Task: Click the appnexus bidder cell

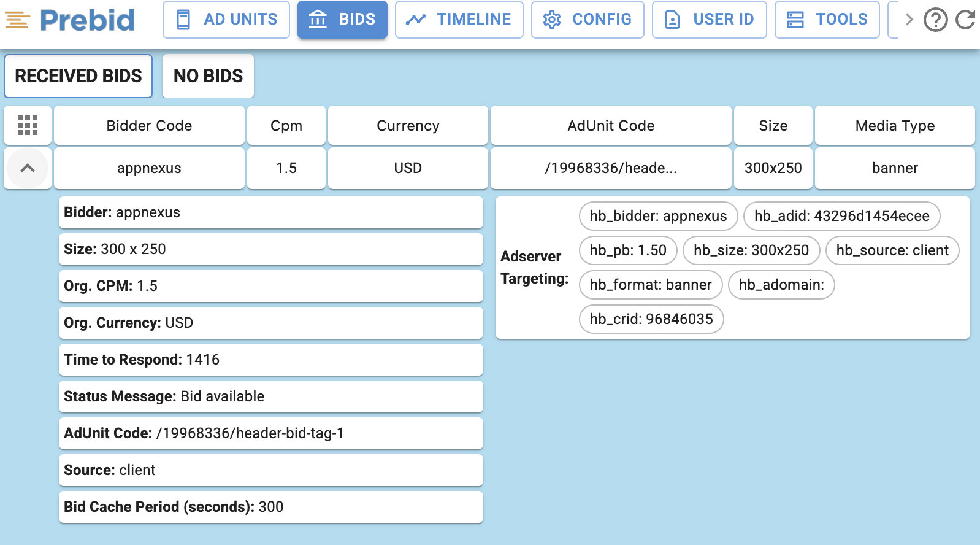Action: tap(150, 168)
